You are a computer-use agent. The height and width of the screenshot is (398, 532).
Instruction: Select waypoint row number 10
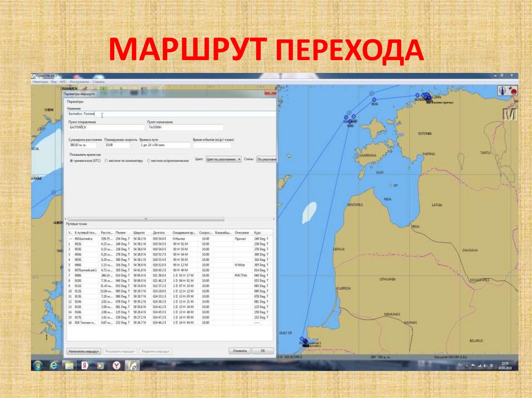[x=169, y=291]
